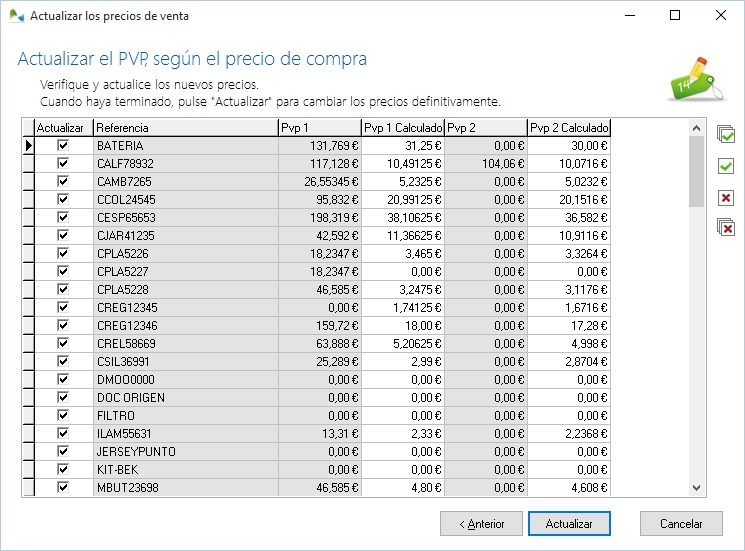The width and height of the screenshot is (745, 551).
Task: Click the Actualizar column header
Action: coord(64,128)
